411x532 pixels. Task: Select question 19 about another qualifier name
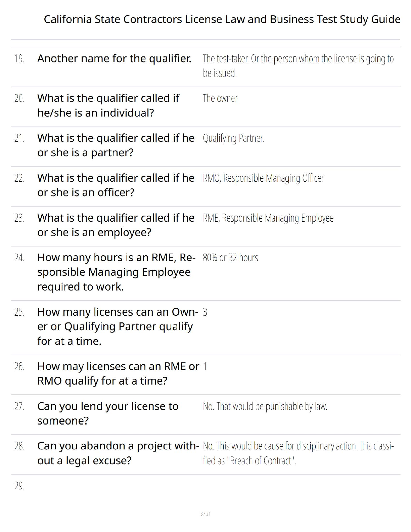(x=115, y=58)
